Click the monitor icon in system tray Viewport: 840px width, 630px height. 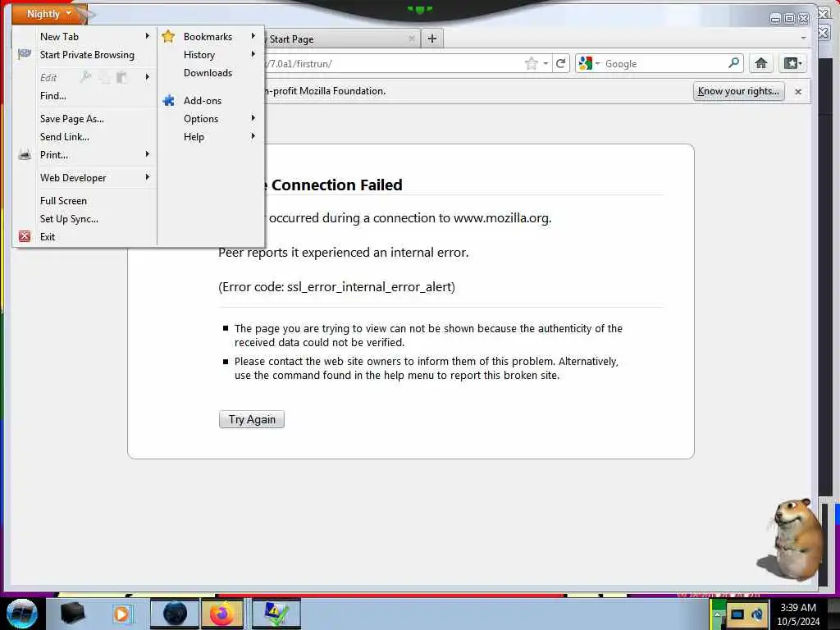(x=737, y=614)
